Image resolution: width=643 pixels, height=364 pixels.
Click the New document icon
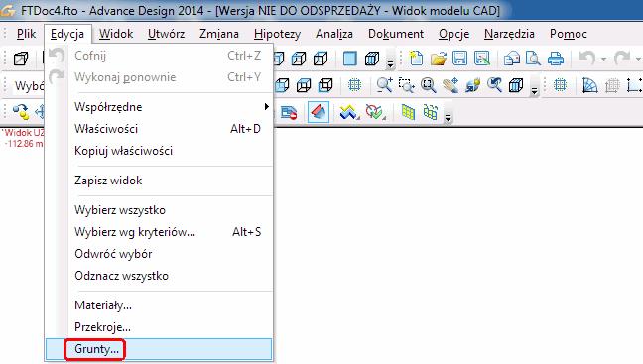(416, 59)
